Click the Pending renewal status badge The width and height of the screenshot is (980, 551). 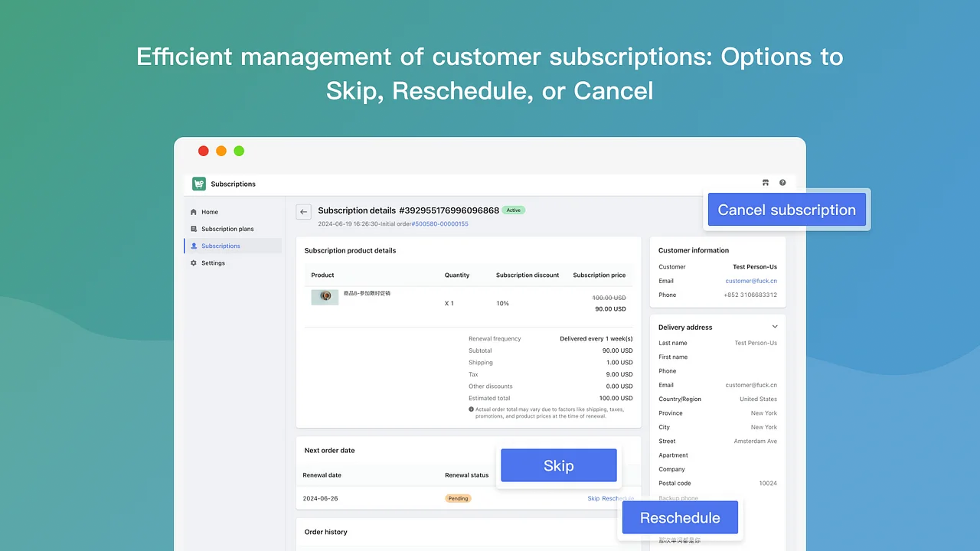coord(457,498)
